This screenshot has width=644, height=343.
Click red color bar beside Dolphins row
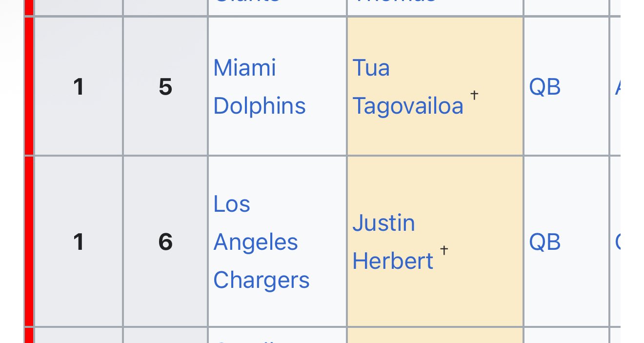click(x=29, y=86)
